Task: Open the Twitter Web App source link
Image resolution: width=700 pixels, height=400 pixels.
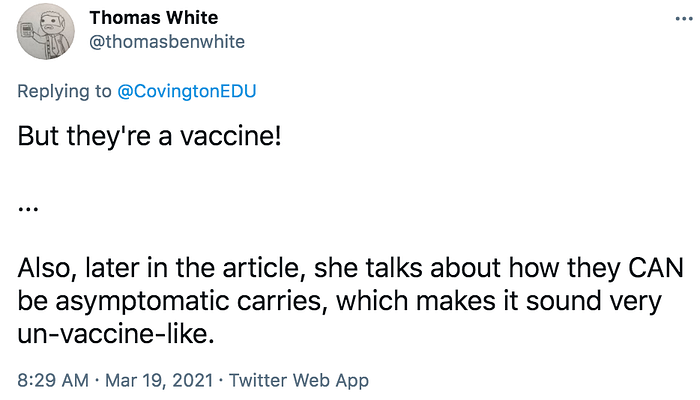Action: pos(299,380)
